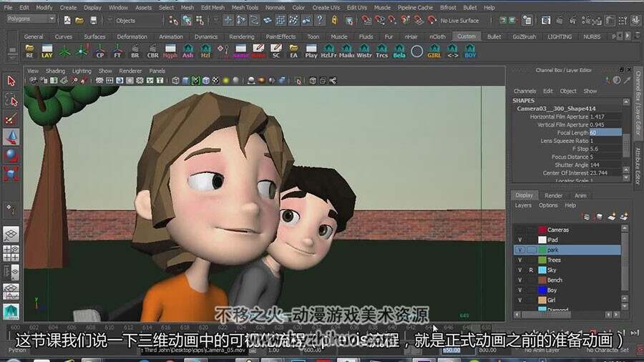Open viewport Renderer menu

pos(130,71)
